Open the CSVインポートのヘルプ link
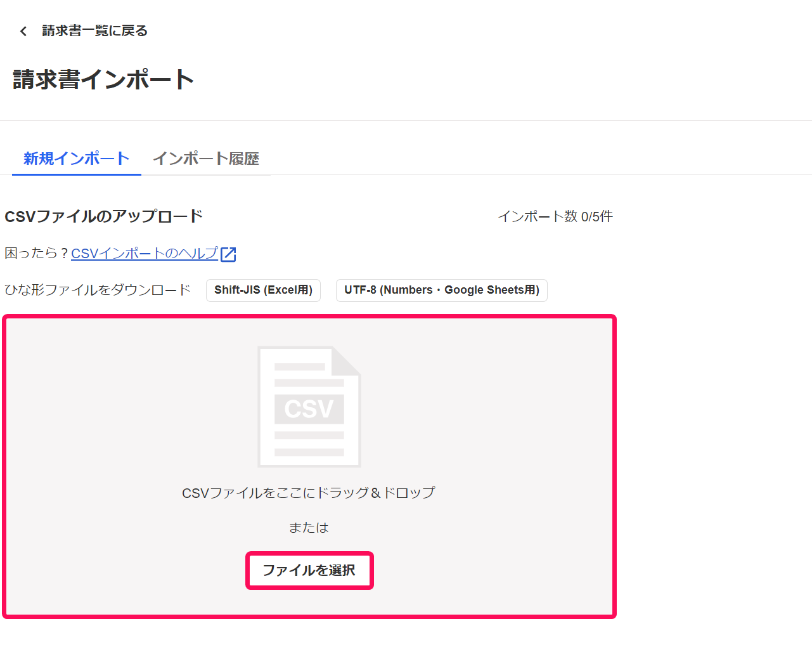 click(145, 253)
